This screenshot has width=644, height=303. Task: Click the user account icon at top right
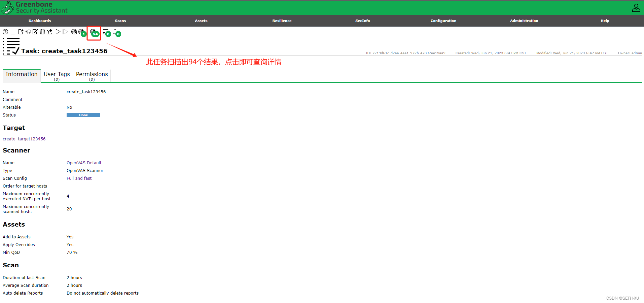pos(636,7)
